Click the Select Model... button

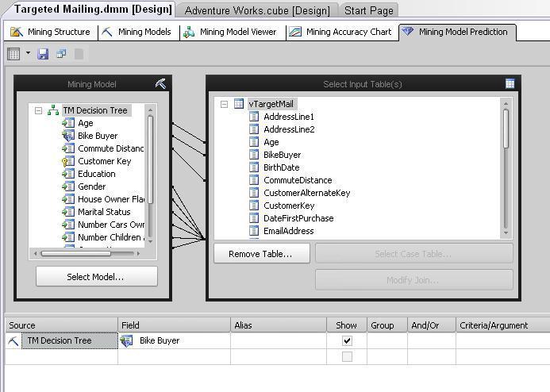97,277
